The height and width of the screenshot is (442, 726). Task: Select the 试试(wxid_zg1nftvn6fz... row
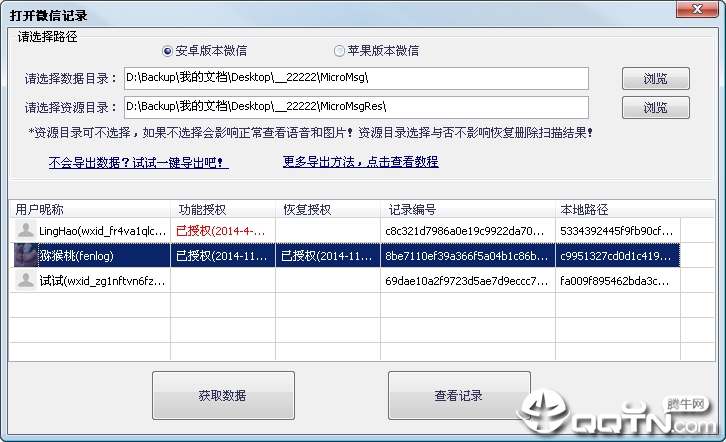[345, 280]
